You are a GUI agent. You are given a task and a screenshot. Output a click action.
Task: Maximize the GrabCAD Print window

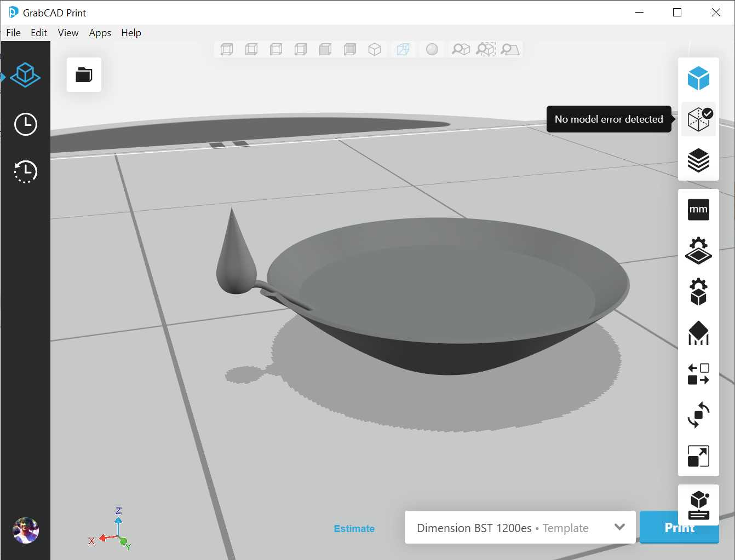(677, 12)
